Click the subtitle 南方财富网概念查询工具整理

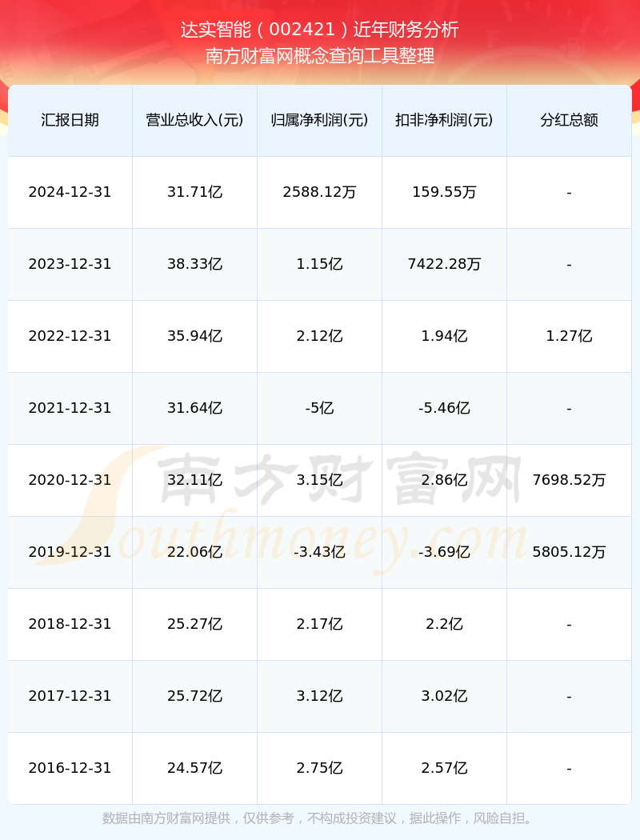320,56
